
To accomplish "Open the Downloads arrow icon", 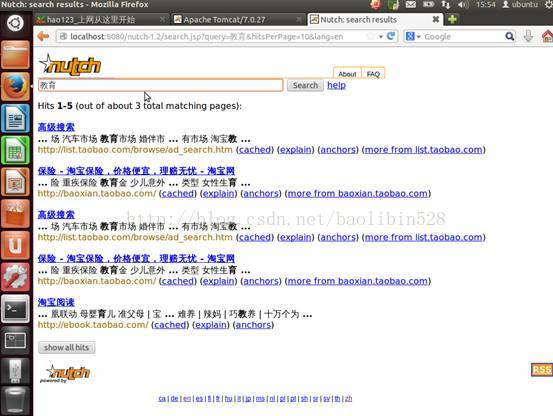I will pos(528,36).
